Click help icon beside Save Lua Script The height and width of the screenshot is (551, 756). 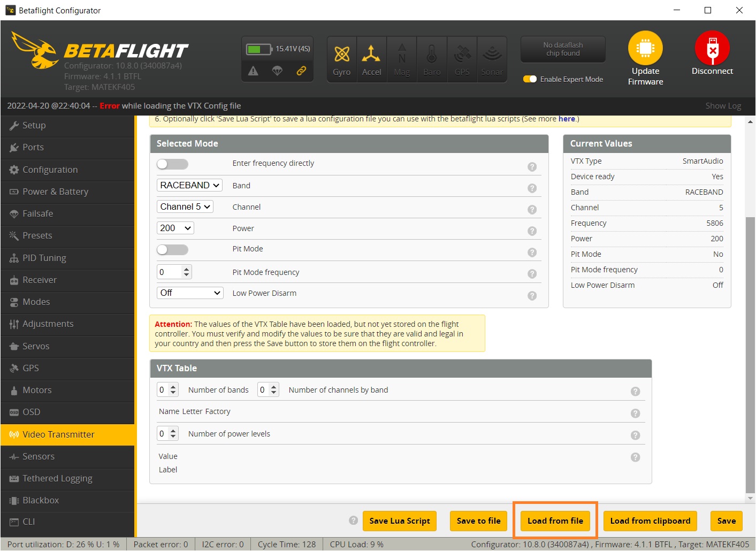coord(353,520)
